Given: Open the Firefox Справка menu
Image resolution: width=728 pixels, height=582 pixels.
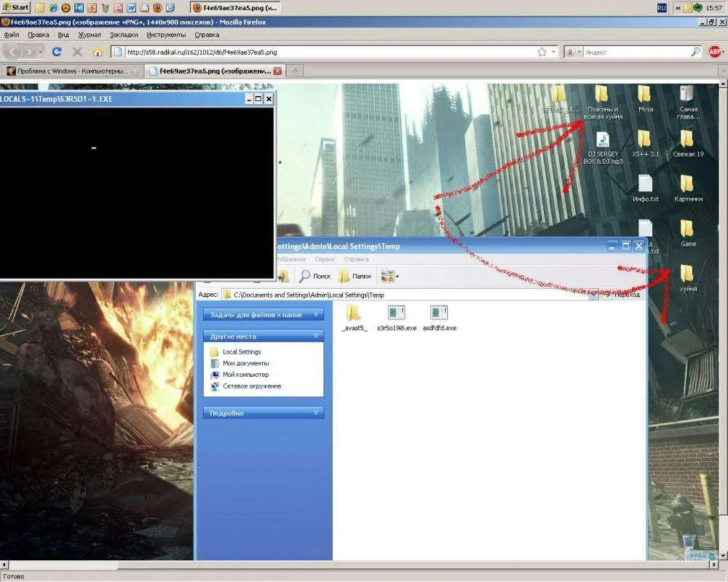Looking at the screenshot, I should coord(207,35).
